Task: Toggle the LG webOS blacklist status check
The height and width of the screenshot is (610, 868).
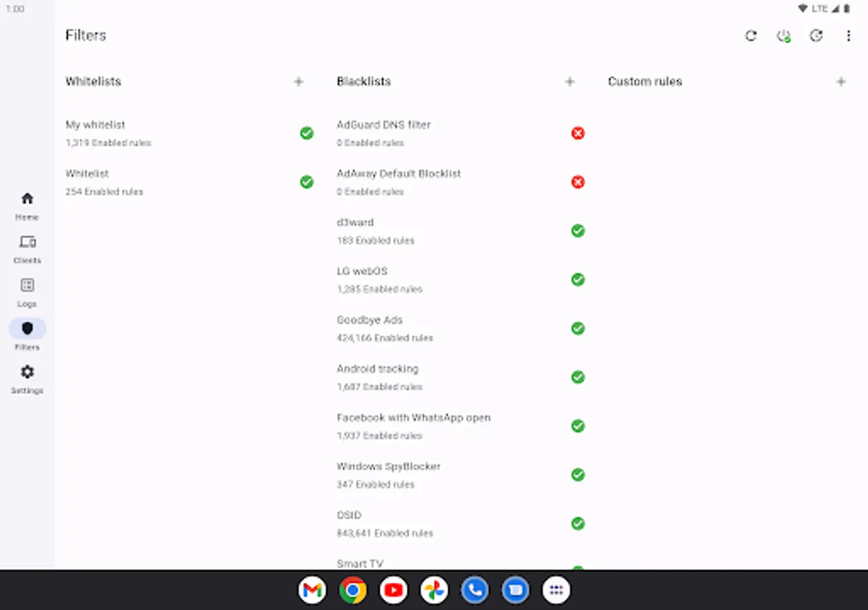Action: pos(578,280)
